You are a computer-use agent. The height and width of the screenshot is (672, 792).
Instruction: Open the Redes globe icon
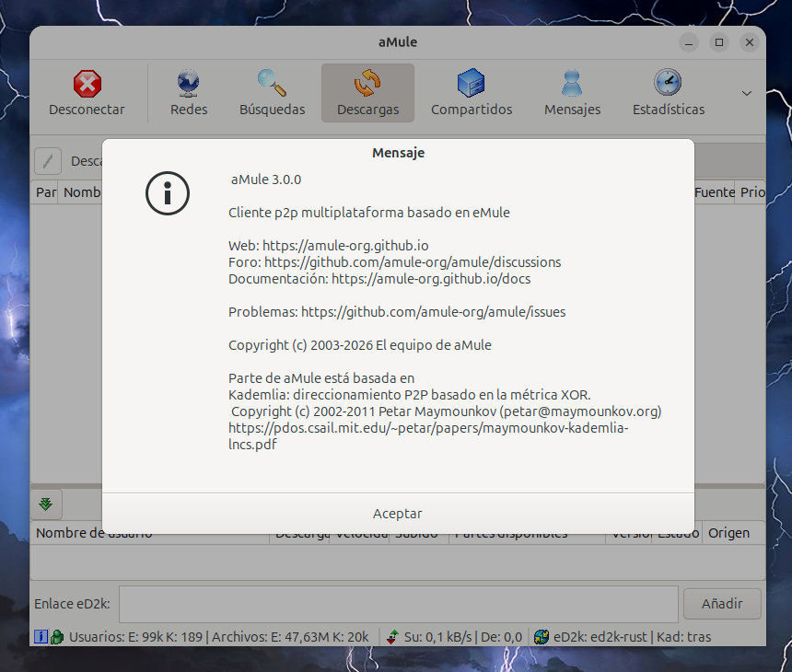tap(189, 83)
